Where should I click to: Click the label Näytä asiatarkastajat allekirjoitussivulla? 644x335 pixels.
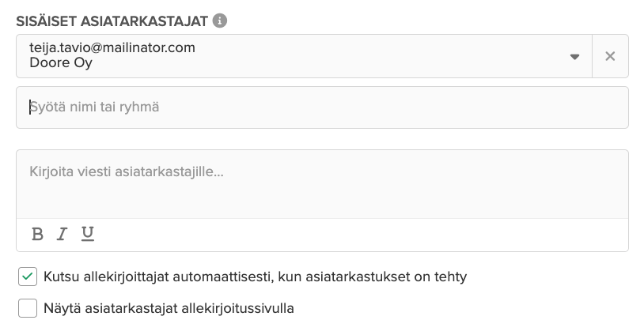[x=169, y=308]
